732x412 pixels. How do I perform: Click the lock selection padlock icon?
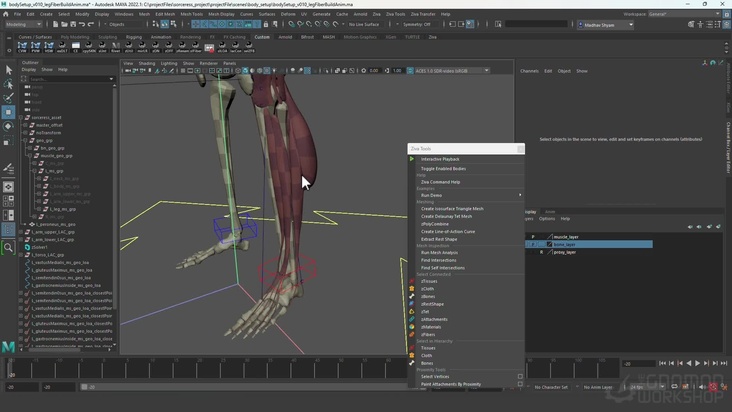[x=266, y=24]
